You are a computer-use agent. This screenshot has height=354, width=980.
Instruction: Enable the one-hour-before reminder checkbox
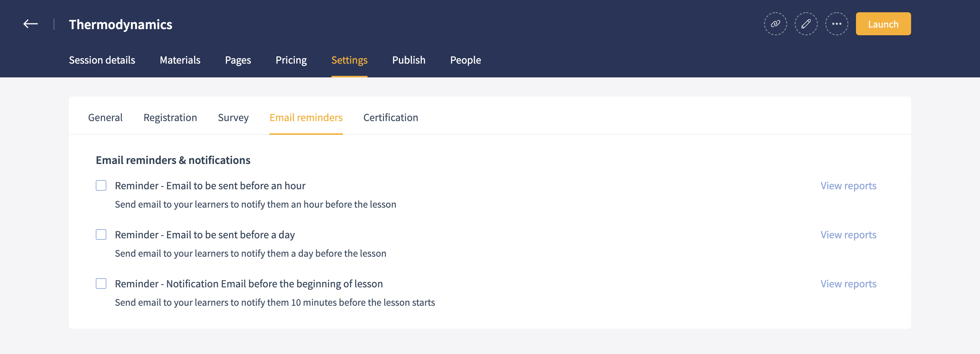click(x=101, y=186)
